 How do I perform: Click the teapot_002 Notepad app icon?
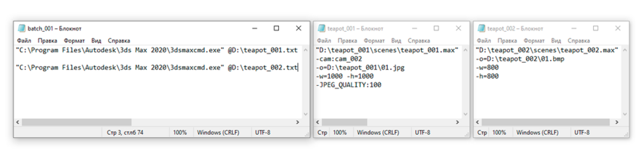click(x=481, y=28)
